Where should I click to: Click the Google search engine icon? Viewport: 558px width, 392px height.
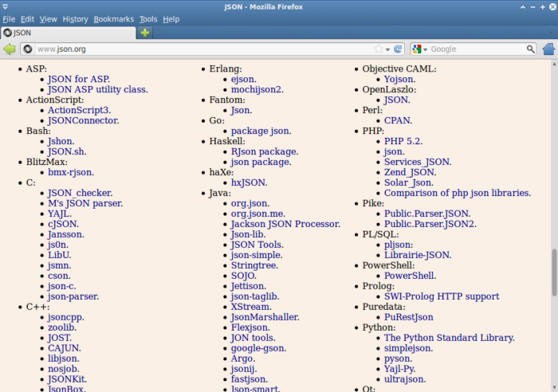pyautogui.click(x=417, y=49)
